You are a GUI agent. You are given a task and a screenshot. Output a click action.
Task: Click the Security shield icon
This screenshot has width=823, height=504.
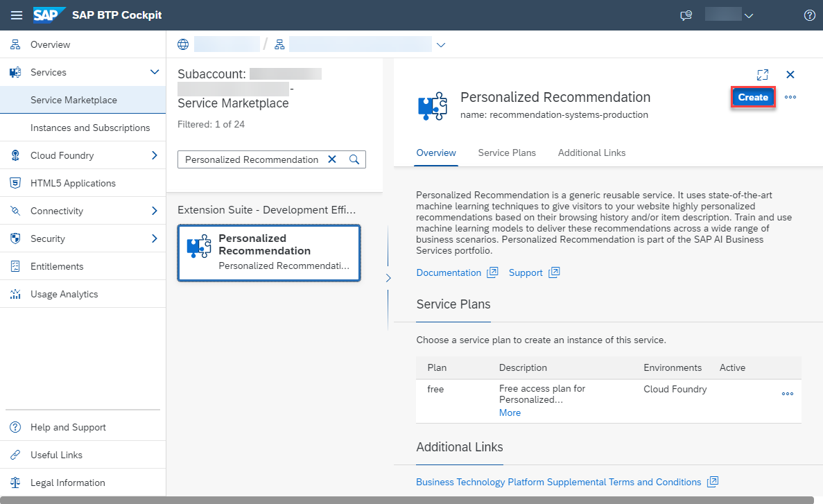(x=15, y=238)
